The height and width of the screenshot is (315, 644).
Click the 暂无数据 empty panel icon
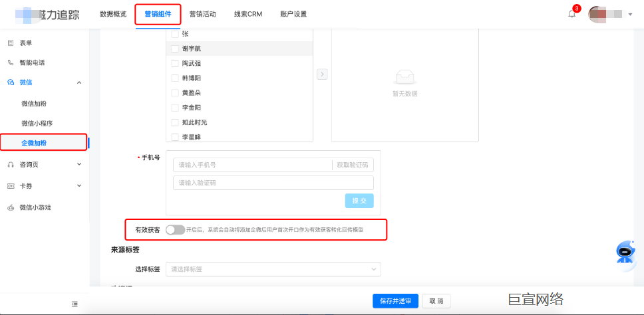404,77
